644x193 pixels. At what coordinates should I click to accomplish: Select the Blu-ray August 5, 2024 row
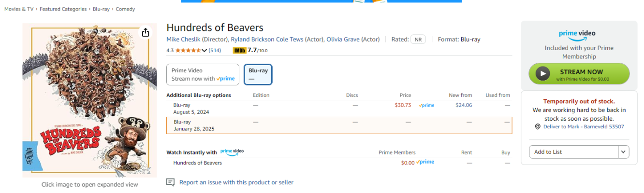pos(339,109)
